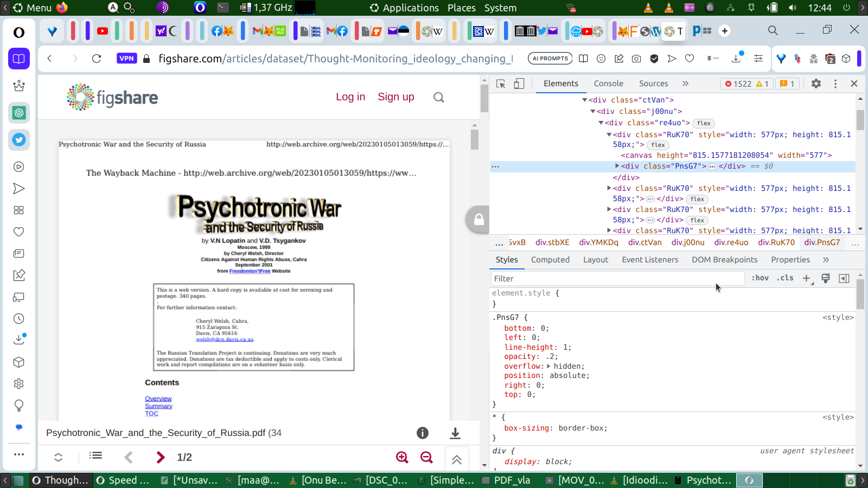868x488 pixels.
Task: Open figshare search magnifier
Action: click(439, 98)
